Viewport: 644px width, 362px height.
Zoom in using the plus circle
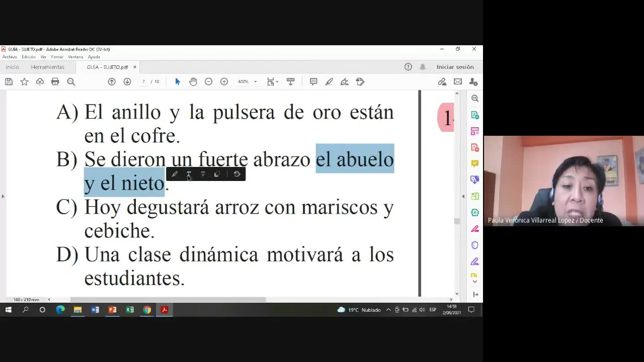point(224,81)
